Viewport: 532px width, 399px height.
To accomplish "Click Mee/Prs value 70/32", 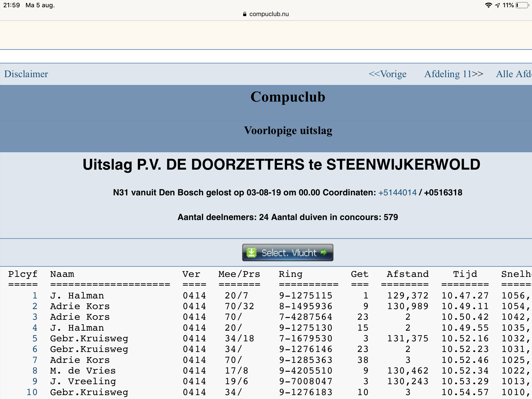I will click(240, 306).
